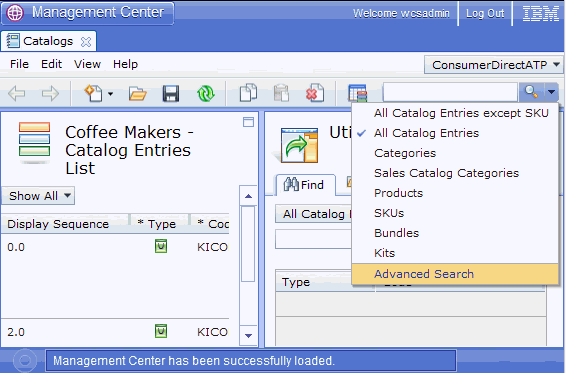Click the Delete red X icon
The width and height of the screenshot is (566, 373).
(315, 93)
